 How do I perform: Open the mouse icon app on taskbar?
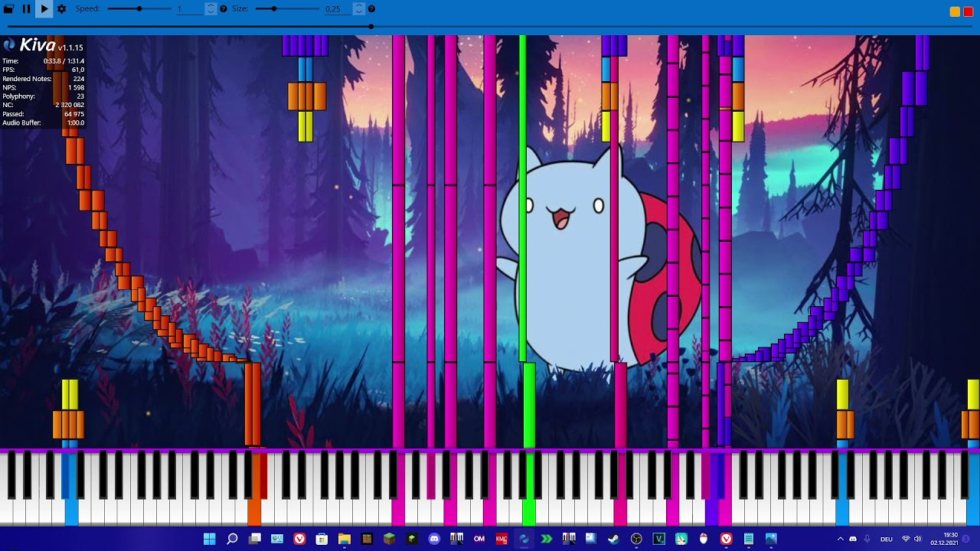(x=704, y=539)
